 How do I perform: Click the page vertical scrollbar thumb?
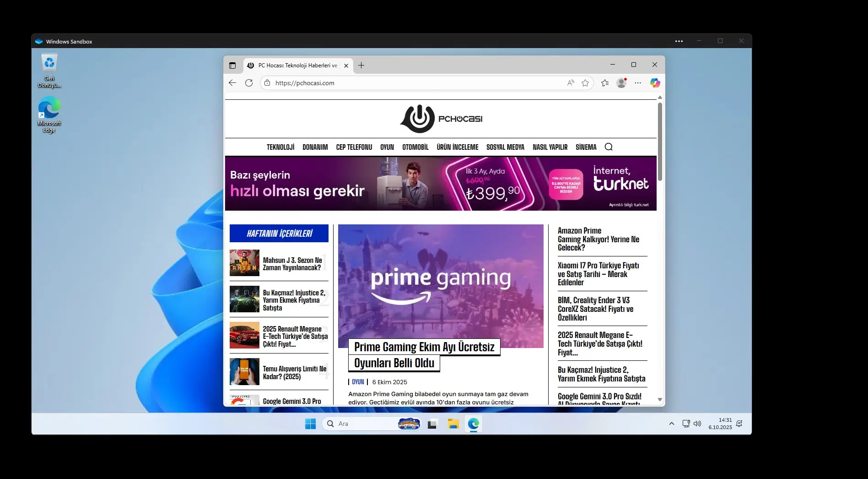point(660,142)
